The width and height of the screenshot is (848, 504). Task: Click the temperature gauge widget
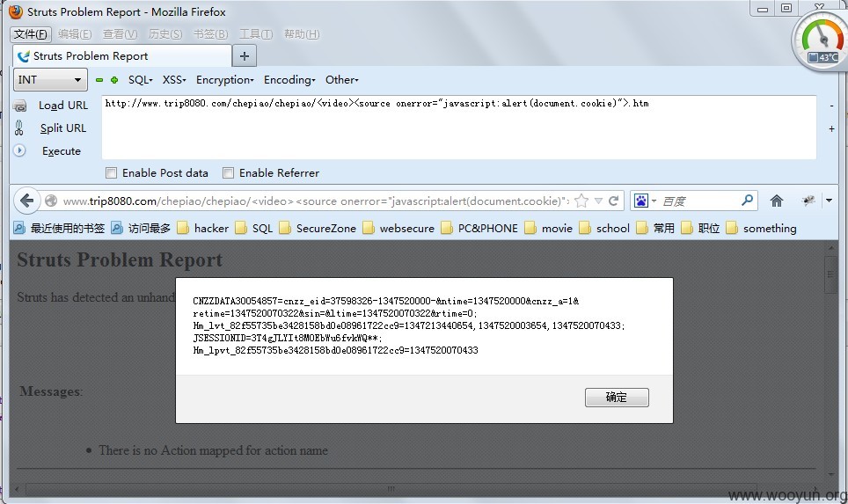pyautogui.click(x=821, y=40)
